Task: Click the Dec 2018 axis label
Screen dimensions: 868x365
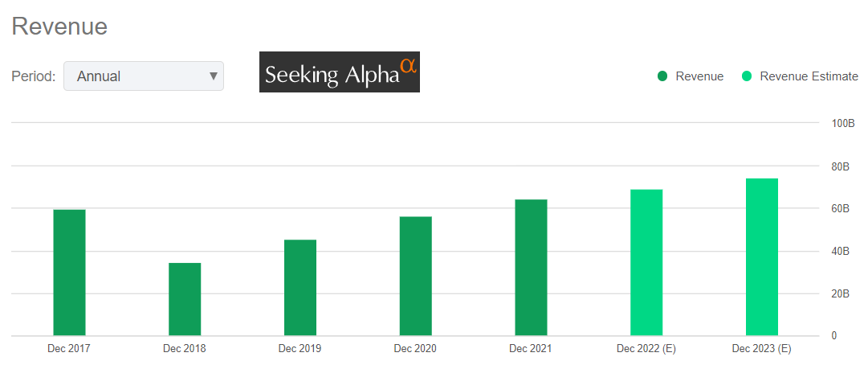Action: (185, 349)
